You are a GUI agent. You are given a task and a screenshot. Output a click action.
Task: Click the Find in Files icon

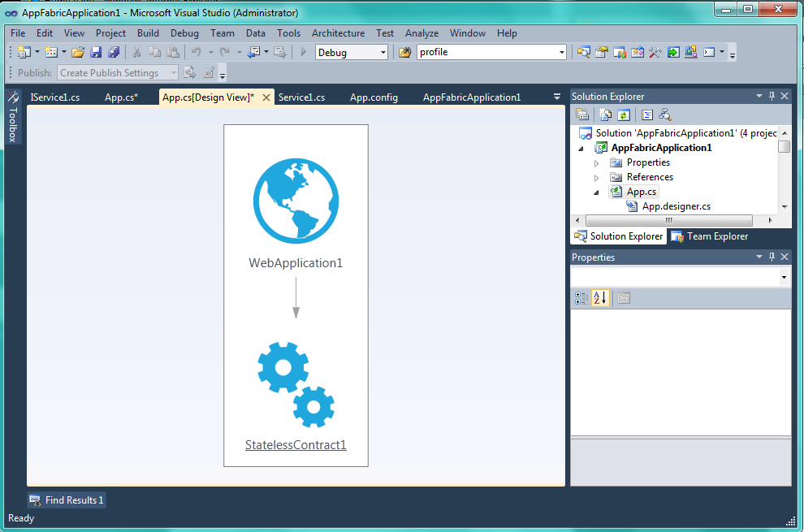point(405,52)
